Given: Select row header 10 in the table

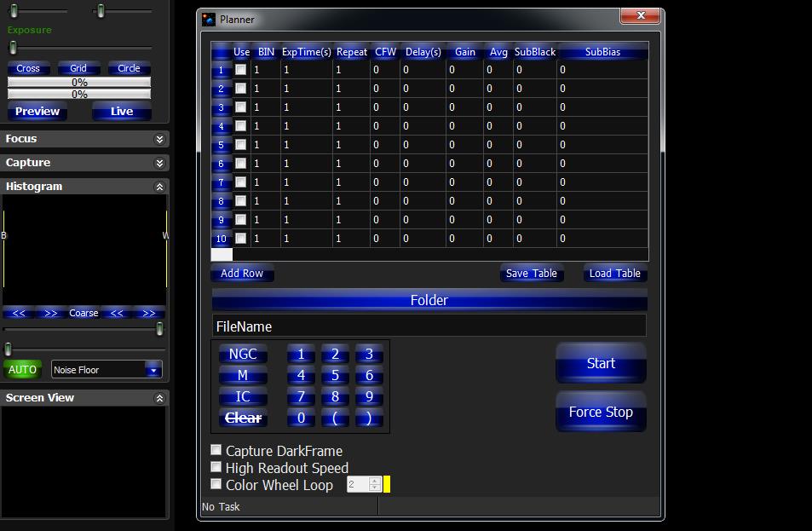Looking at the screenshot, I should [222, 239].
